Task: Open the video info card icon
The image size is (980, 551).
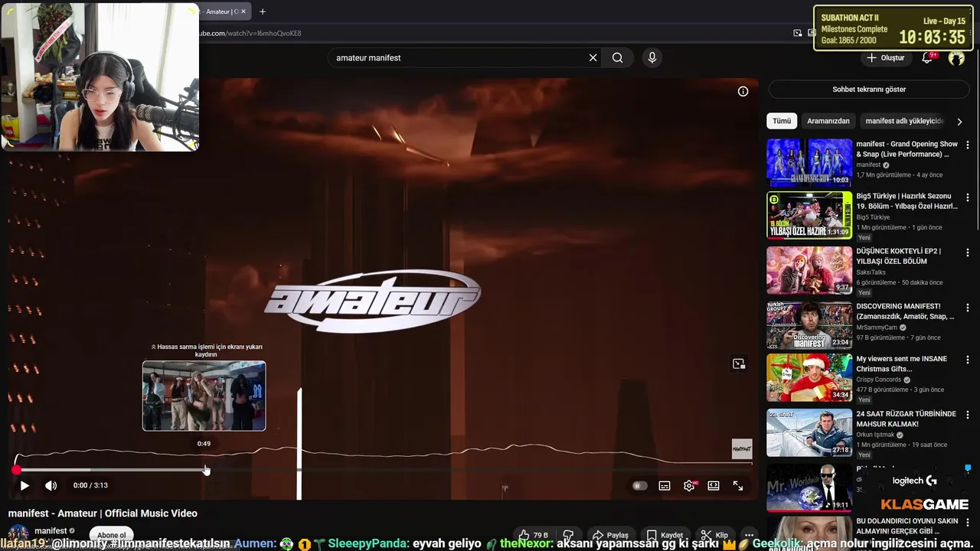Action: pyautogui.click(x=743, y=91)
